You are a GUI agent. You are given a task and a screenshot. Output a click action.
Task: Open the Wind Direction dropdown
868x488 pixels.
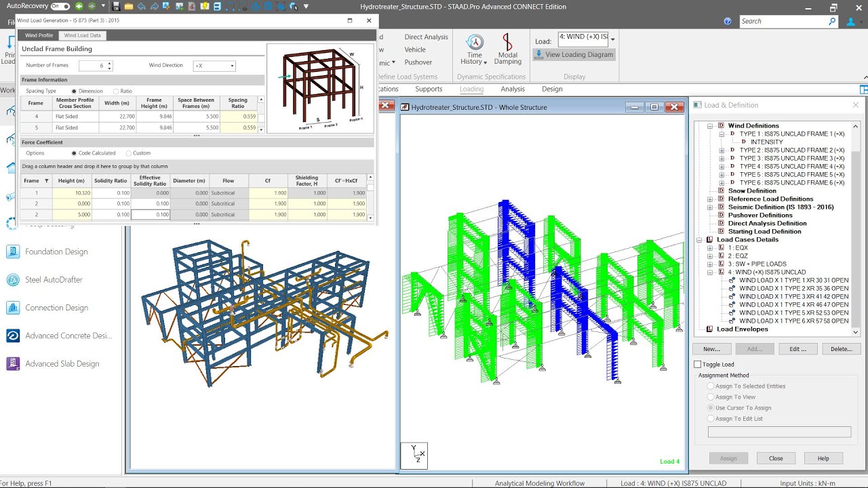(231, 66)
